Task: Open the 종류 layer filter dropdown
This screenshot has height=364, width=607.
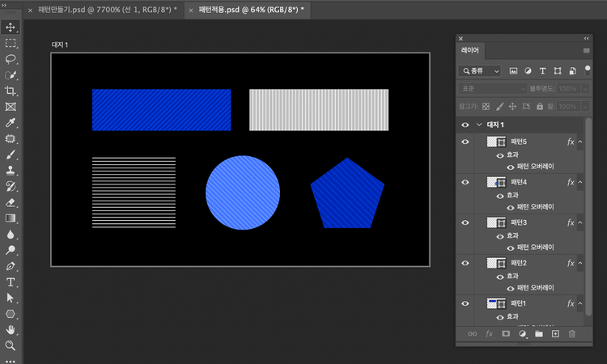Action: (x=480, y=71)
